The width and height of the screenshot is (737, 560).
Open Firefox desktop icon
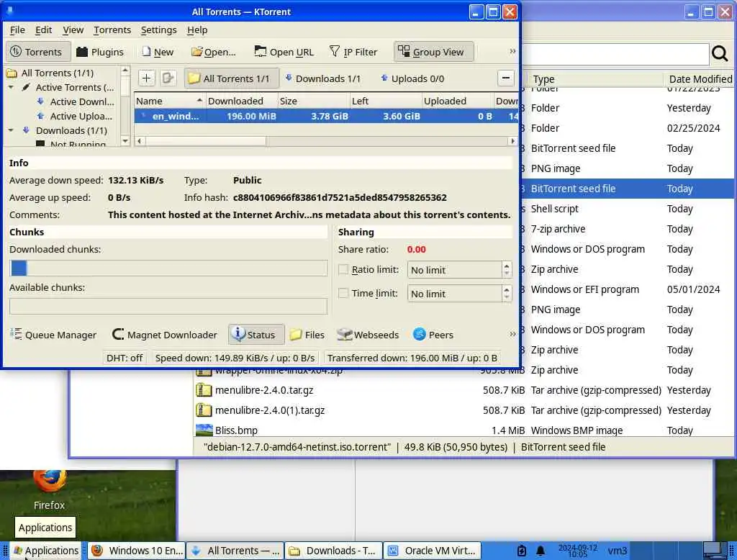(49, 490)
